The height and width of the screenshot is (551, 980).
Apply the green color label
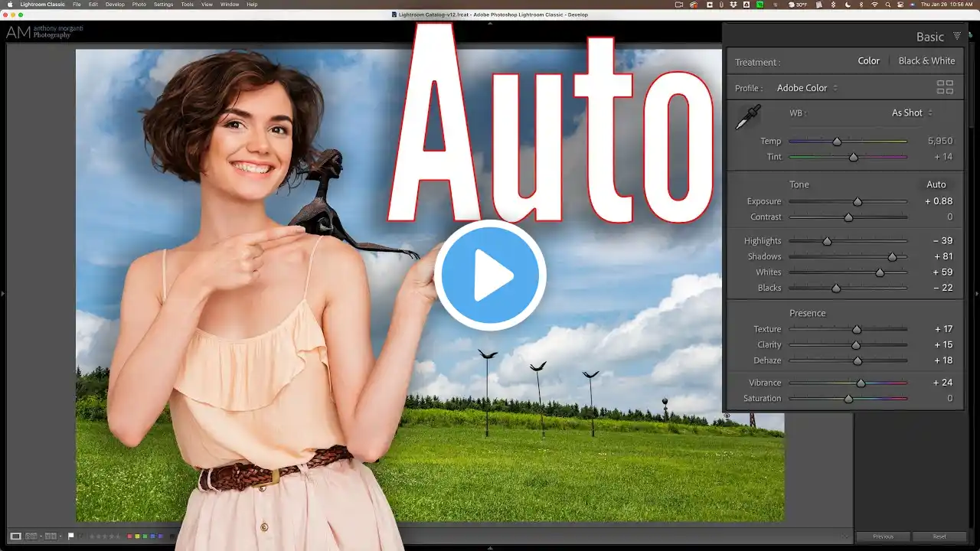[144, 536]
